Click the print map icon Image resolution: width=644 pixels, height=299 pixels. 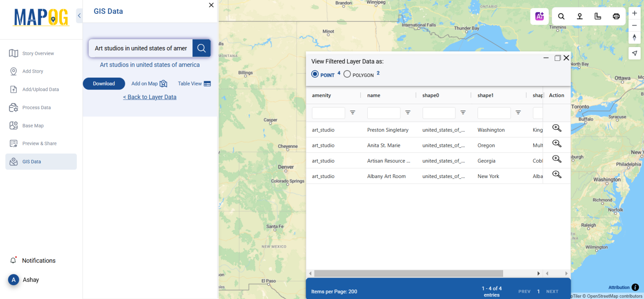[x=616, y=16]
